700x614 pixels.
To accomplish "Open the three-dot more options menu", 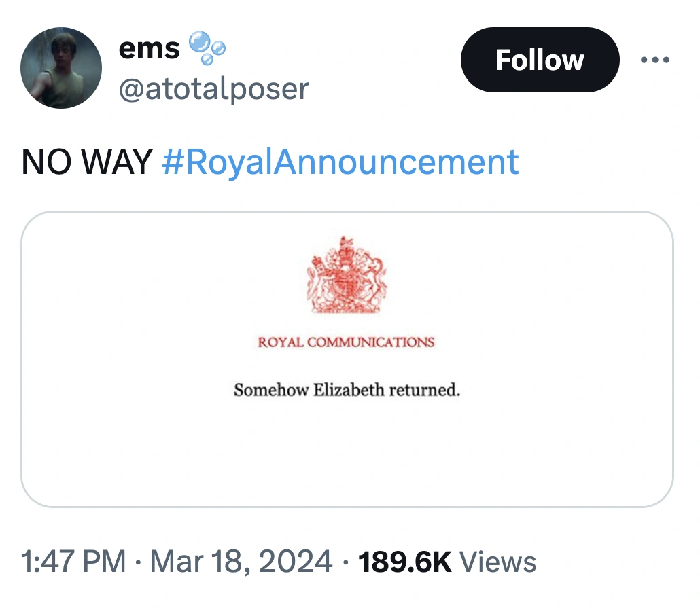I will click(655, 60).
